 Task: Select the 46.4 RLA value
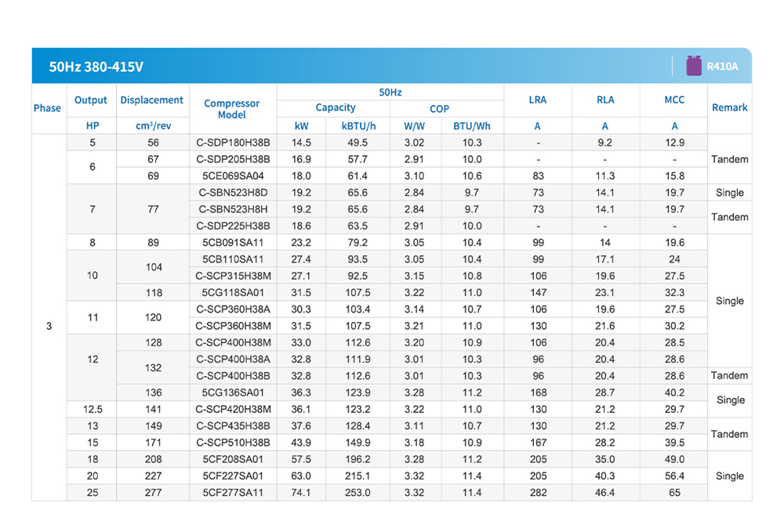click(605, 493)
